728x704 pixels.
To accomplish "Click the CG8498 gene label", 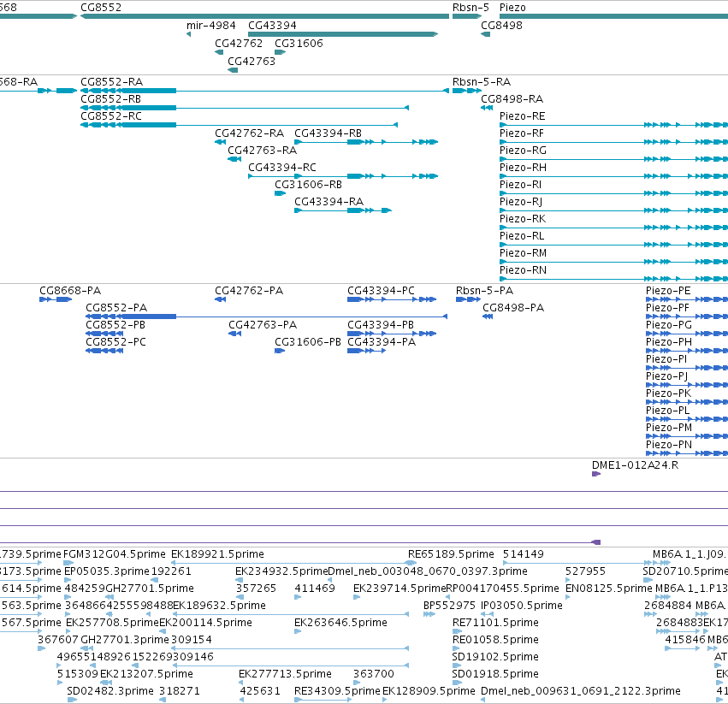I will (x=501, y=26).
